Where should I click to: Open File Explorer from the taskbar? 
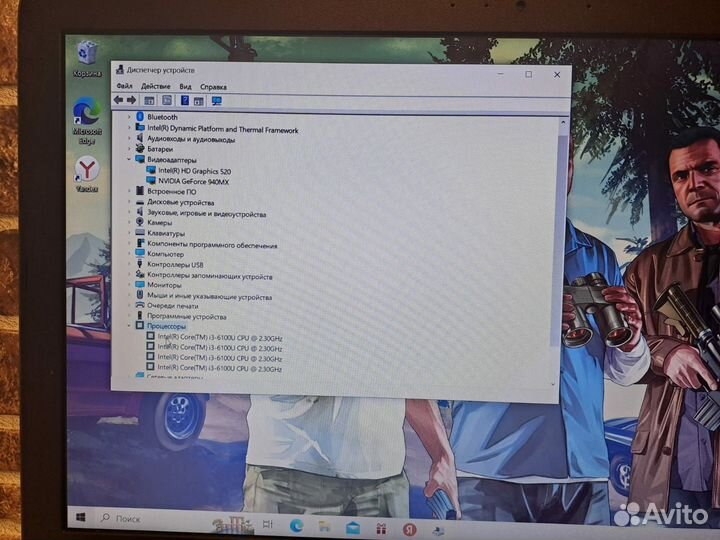point(324,527)
